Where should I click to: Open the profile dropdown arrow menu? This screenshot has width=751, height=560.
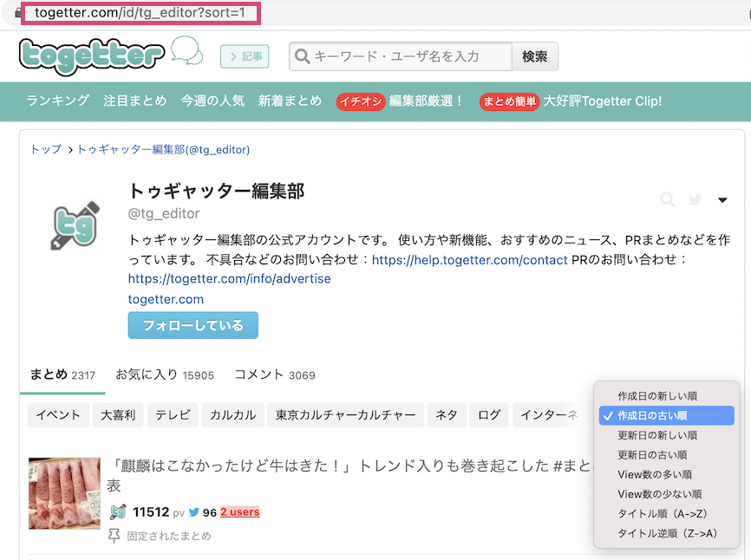point(722,200)
